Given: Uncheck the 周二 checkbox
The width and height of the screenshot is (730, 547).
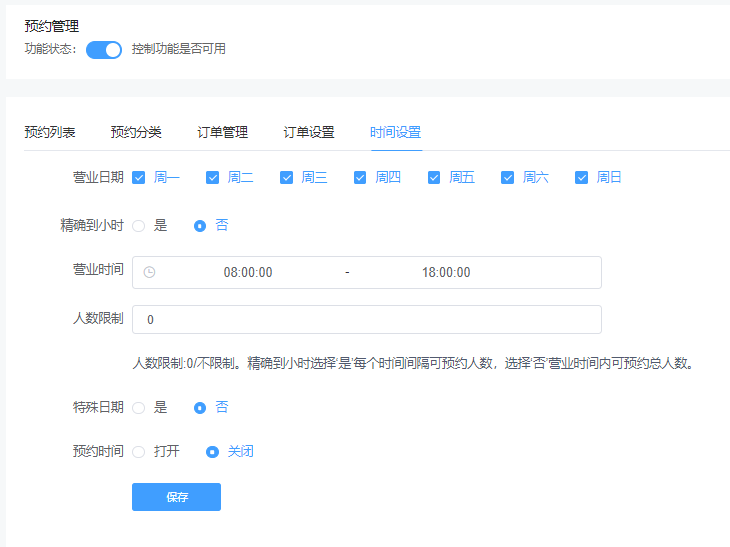Looking at the screenshot, I should click(x=212, y=178).
